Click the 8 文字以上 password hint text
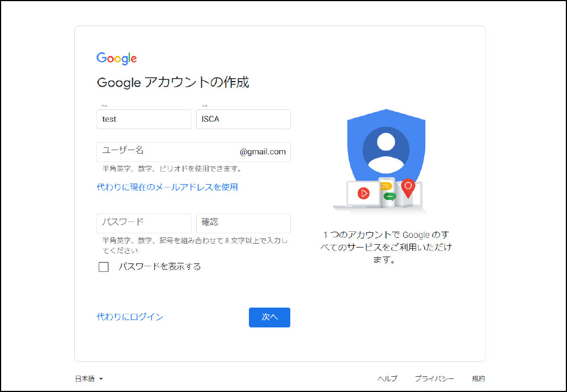Screen dimensions: 567x392 (x=196, y=245)
